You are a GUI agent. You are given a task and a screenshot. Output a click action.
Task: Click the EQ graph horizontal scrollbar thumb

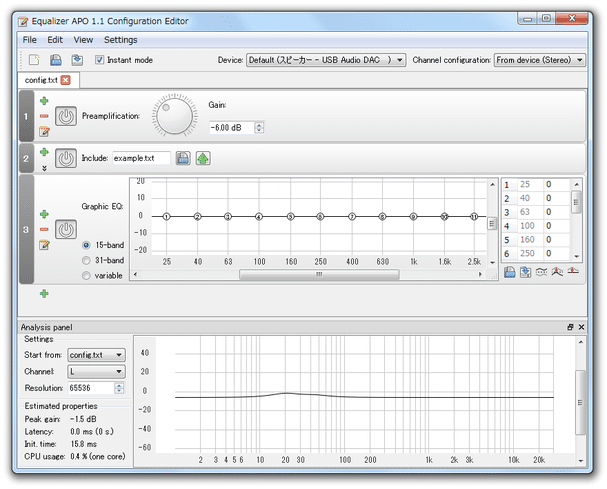(x=319, y=274)
